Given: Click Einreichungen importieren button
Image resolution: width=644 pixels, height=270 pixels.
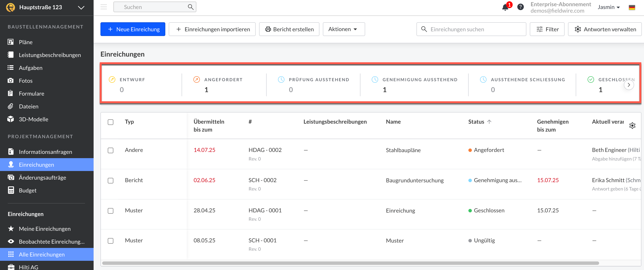Looking at the screenshot, I should point(212,29).
